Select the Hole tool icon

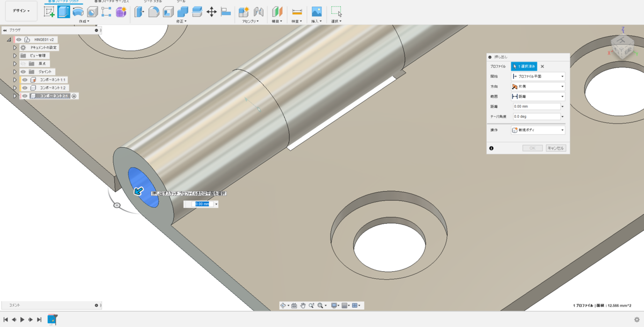92,12
